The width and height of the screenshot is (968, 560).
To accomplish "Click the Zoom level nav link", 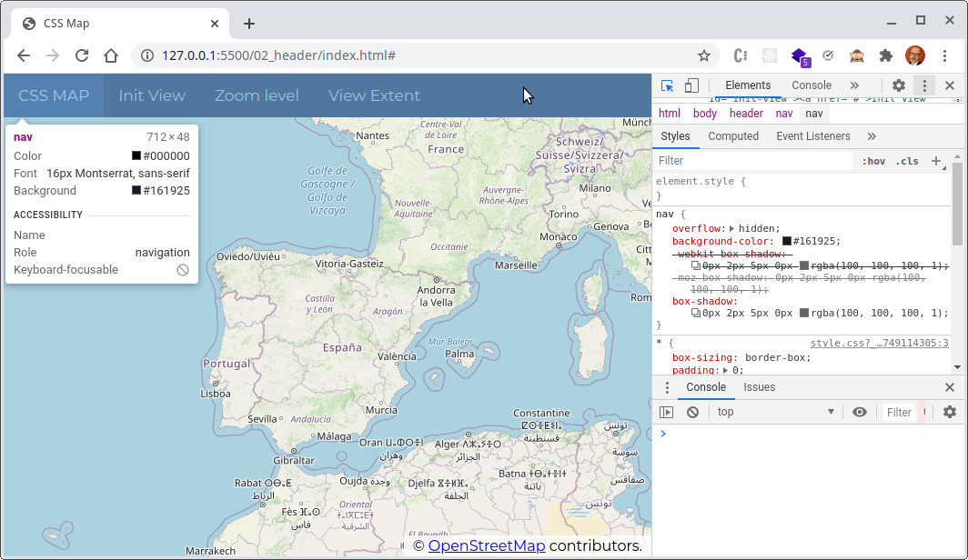I will (x=257, y=95).
